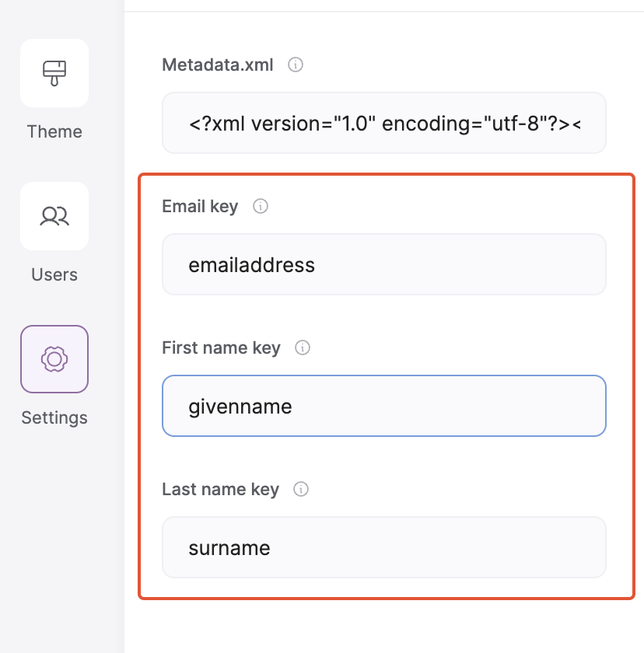Screen dimensions: 644x653
Task: Click the Theme label in the sidebar
Action: coord(54,131)
